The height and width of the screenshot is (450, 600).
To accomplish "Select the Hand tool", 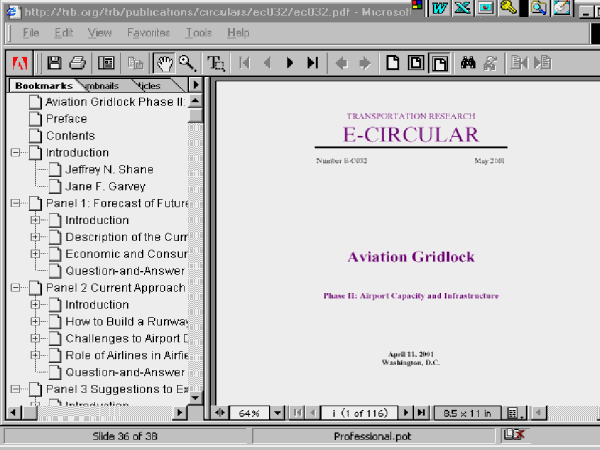I will pyautogui.click(x=165, y=63).
